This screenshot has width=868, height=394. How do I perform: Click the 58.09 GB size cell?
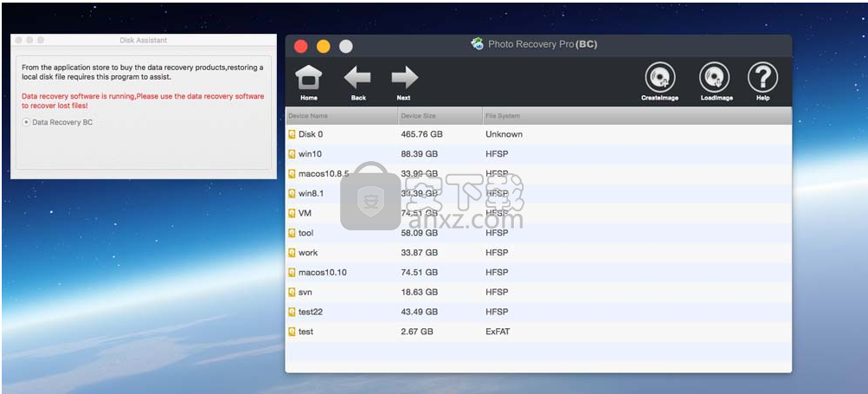[419, 233]
